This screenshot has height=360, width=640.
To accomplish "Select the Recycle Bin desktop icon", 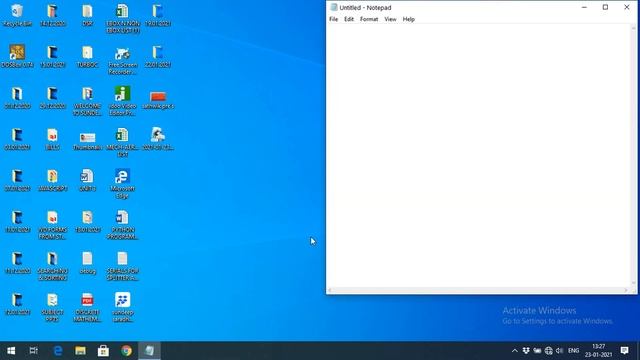I will 17,15.
